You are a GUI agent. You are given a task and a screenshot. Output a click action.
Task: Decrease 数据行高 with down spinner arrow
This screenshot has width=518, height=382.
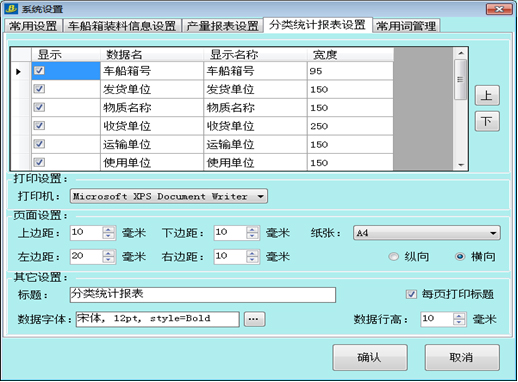459,323
